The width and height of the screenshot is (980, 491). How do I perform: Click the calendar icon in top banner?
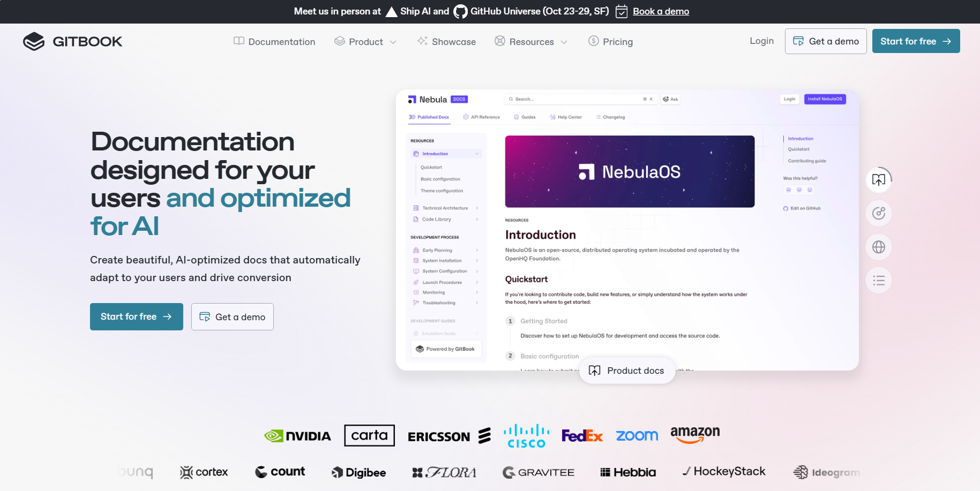coord(622,11)
